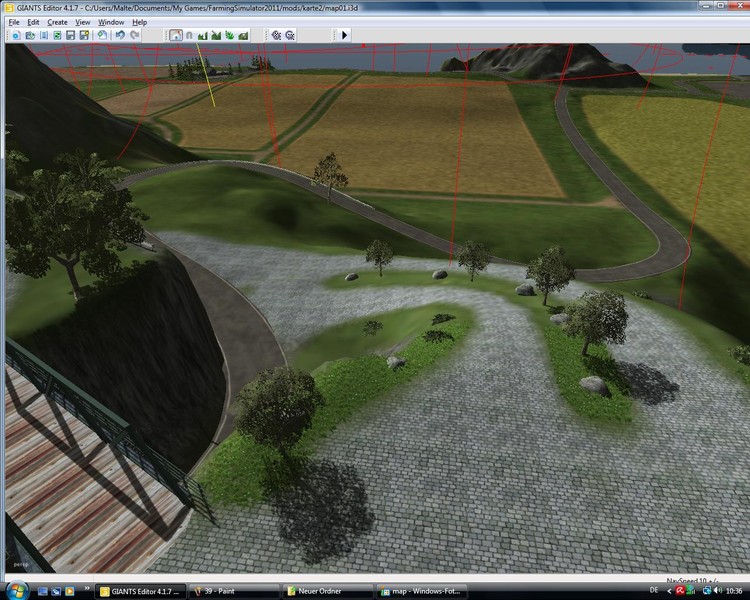
Task: Click the second gear-shaped toolbar icon
Action: pyautogui.click(x=290, y=35)
